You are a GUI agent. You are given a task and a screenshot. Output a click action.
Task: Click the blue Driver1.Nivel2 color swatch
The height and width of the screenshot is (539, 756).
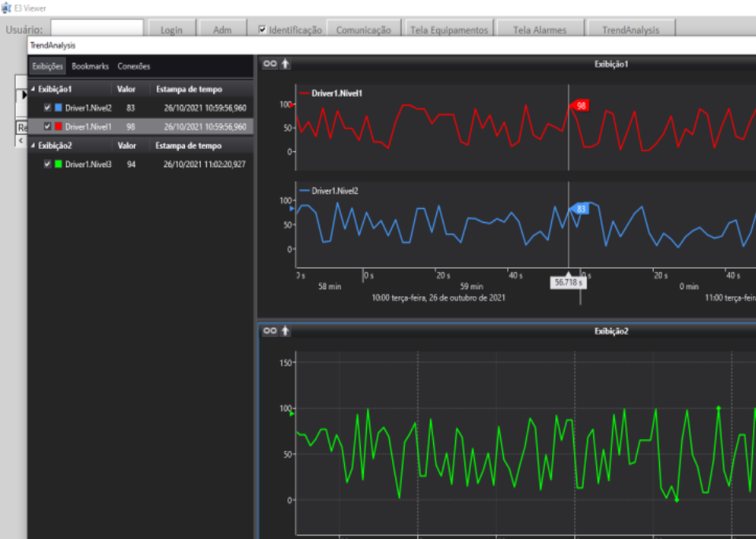[58, 108]
